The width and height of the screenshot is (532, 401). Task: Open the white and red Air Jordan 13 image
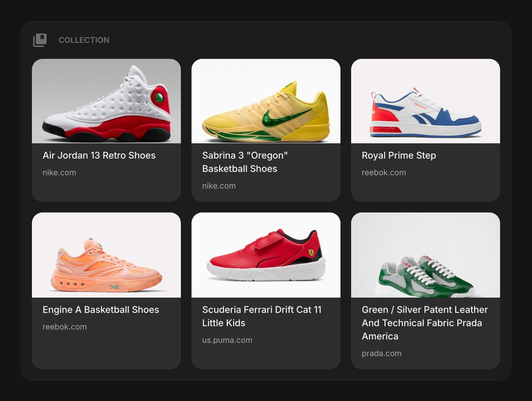pyautogui.click(x=106, y=101)
